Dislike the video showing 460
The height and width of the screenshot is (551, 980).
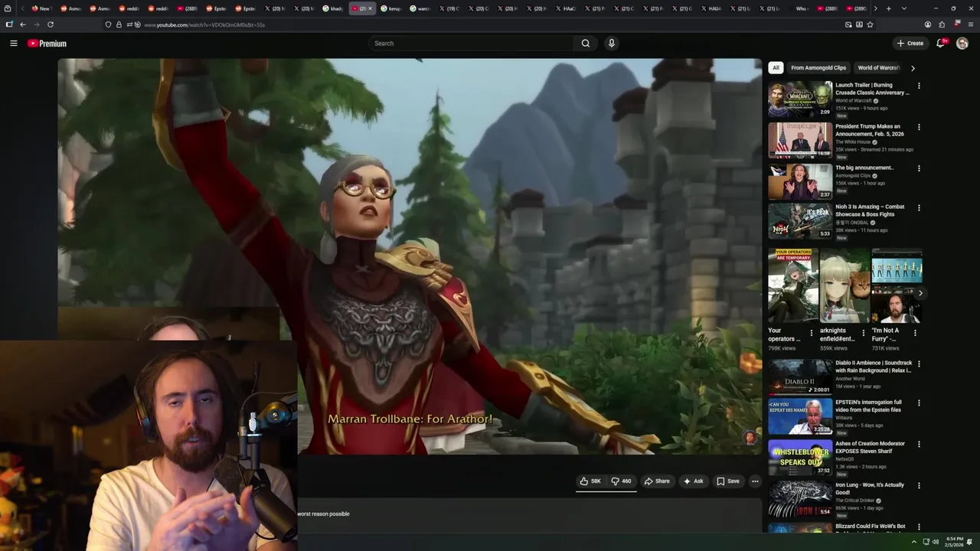[x=621, y=481]
